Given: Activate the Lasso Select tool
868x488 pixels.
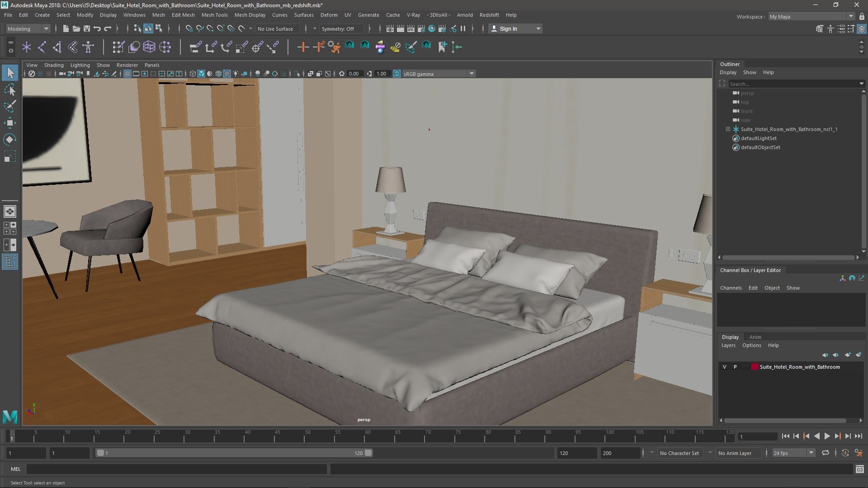Looking at the screenshot, I should pyautogui.click(x=10, y=89).
